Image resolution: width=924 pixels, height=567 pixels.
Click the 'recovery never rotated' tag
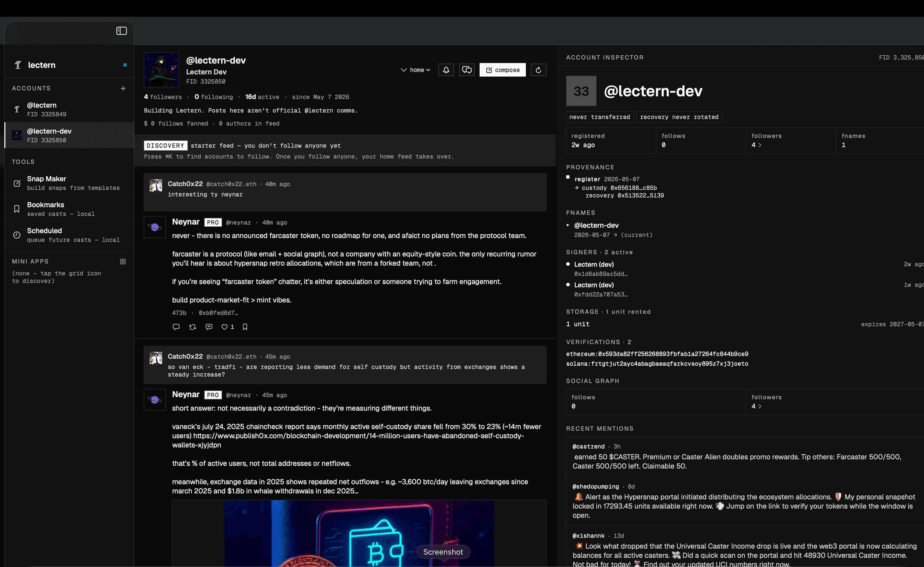[x=679, y=117]
